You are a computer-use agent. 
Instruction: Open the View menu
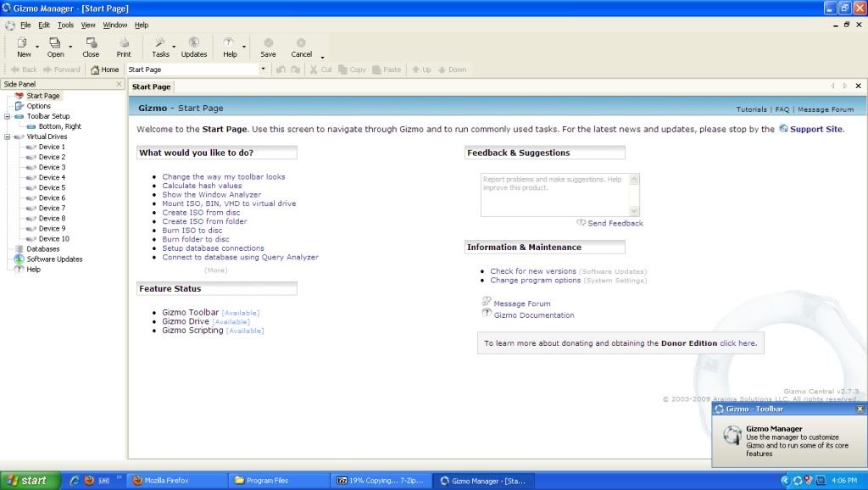tap(88, 25)
